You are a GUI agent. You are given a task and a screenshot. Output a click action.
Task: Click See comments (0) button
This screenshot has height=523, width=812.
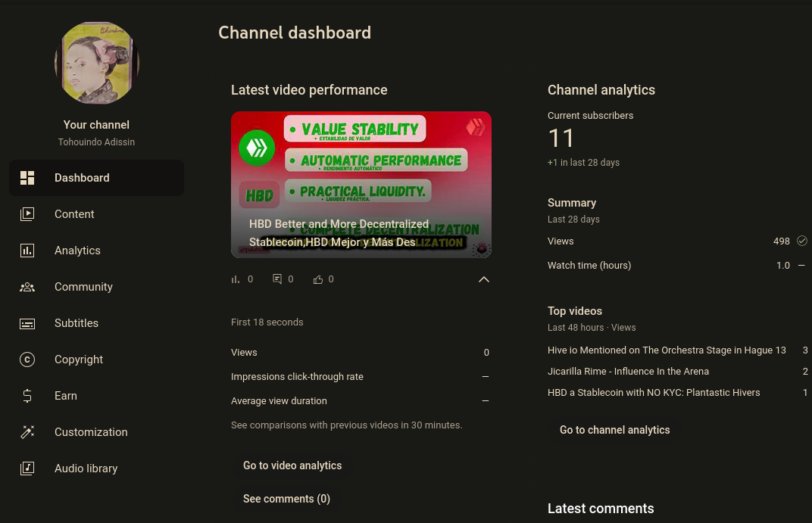click(x=286, y=499)
